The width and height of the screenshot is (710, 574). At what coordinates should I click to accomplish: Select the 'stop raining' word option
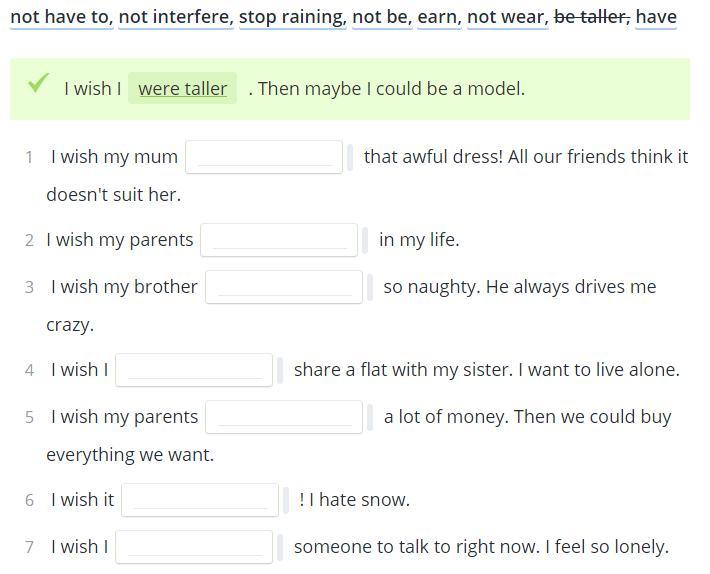pos(293,18)
